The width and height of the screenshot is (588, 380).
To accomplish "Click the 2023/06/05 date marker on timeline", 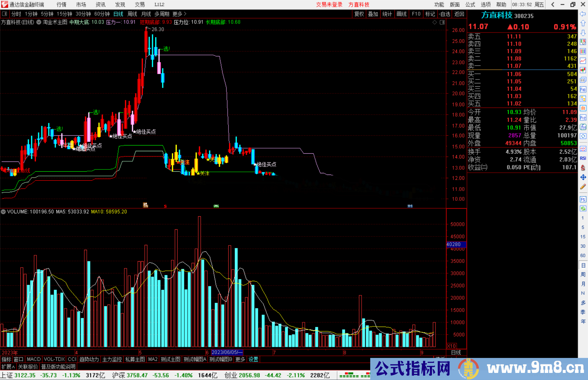I will [x=227, y=352].
